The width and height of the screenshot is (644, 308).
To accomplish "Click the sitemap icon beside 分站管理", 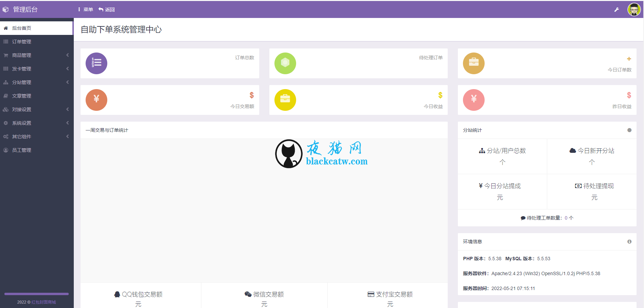I will (x=6, y=82).
